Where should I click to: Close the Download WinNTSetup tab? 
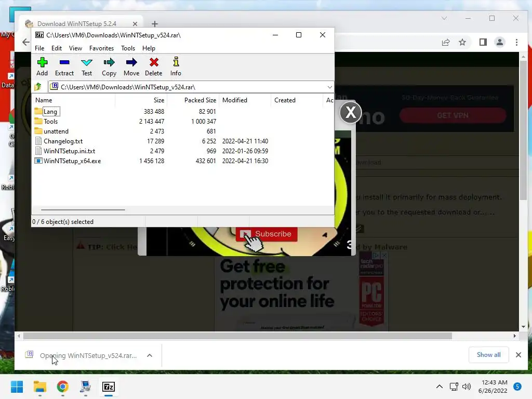135,24
